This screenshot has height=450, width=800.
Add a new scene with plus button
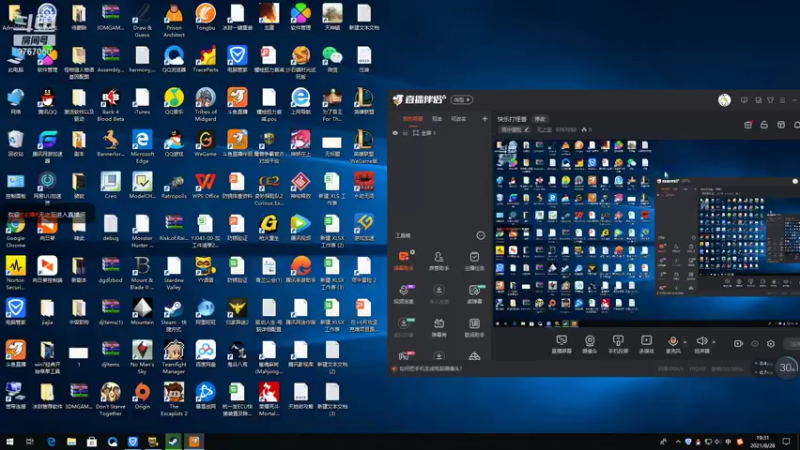(x=484, y=119)
